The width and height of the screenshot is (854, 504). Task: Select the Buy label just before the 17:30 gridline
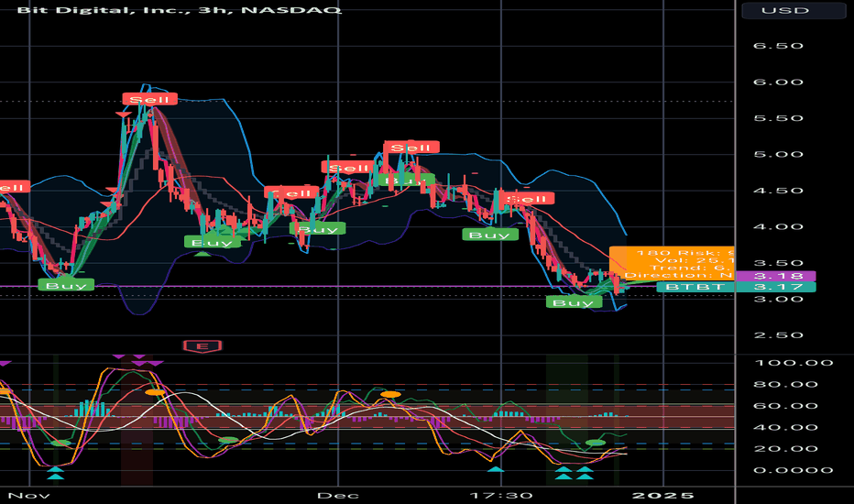pyautogui.click(x=490, y=235)
